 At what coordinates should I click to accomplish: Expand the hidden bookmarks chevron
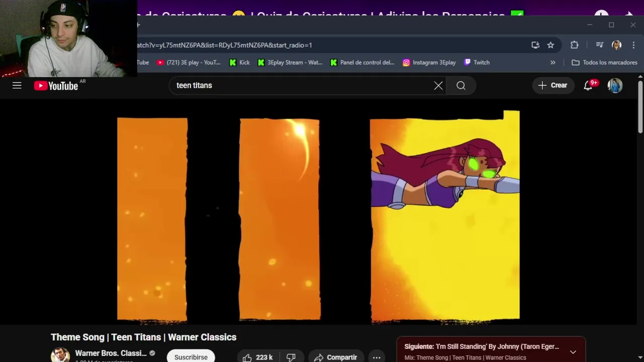click(552, 62)
